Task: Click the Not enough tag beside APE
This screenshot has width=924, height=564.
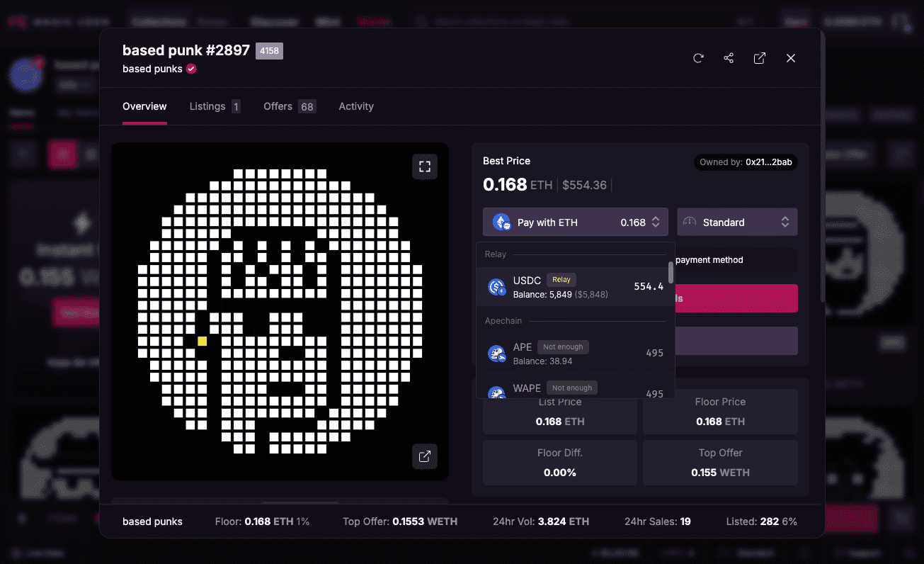Action: click(563, 347)
